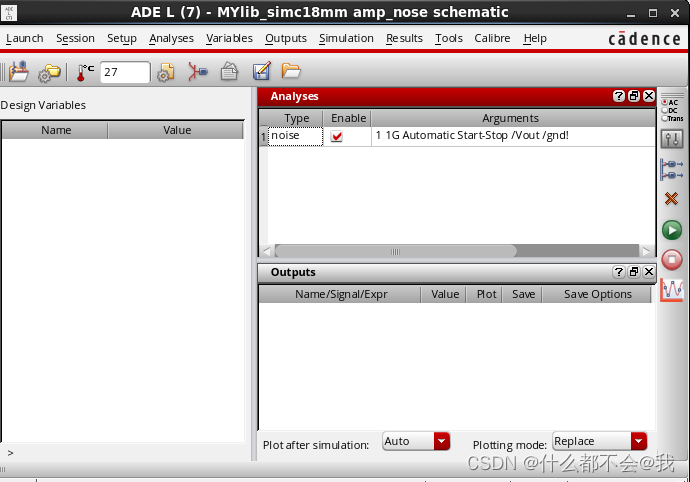The width and height of the screenshot is (690, 482).
Task: Click the Analyses horizontal scrollbar thumb
Action: click(395, 251)
